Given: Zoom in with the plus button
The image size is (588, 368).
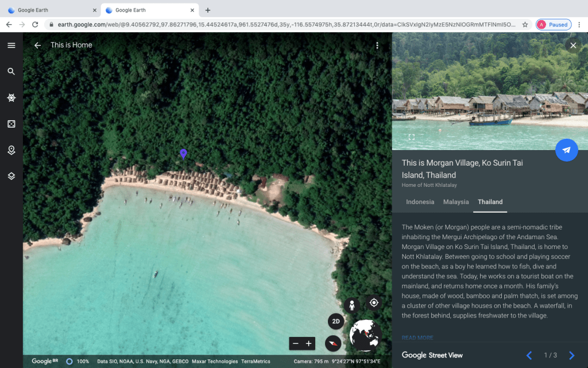Looking at the screenshot, I should (x=309, y=344).
